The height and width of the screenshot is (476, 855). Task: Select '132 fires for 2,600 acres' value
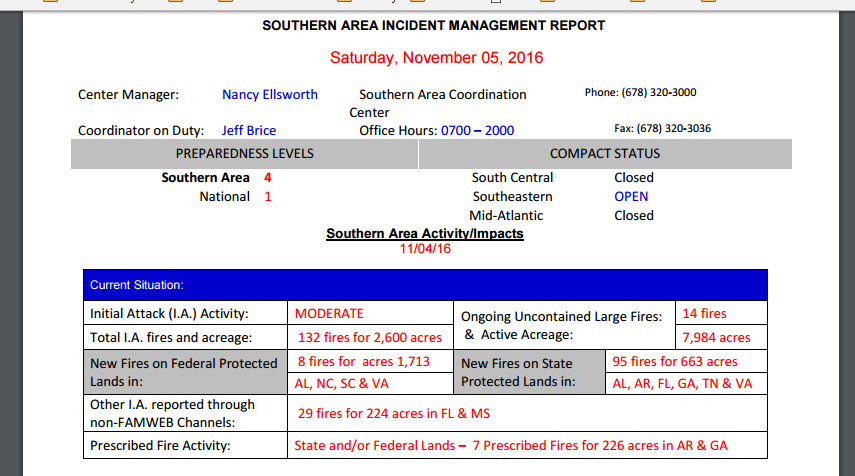(x=370, y=338)
